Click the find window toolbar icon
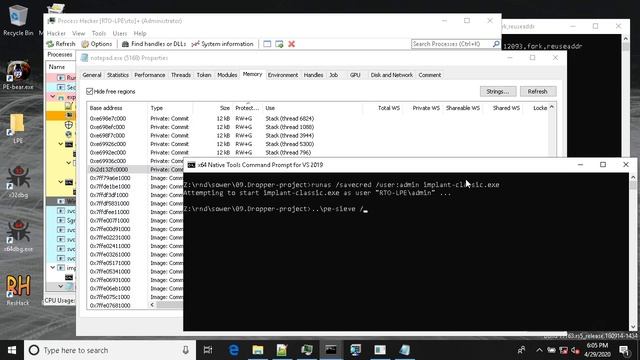 [x=267, y=44]
